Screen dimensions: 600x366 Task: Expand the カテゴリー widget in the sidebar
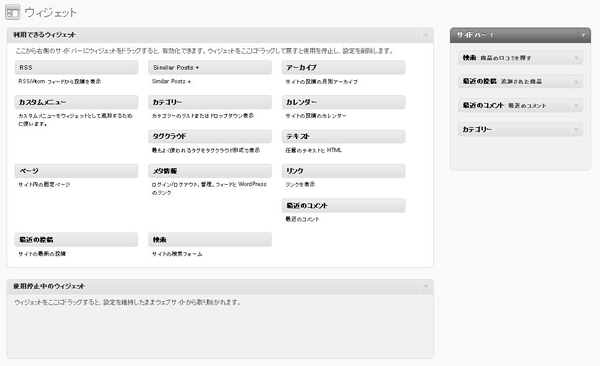click(x=576, y=130)
